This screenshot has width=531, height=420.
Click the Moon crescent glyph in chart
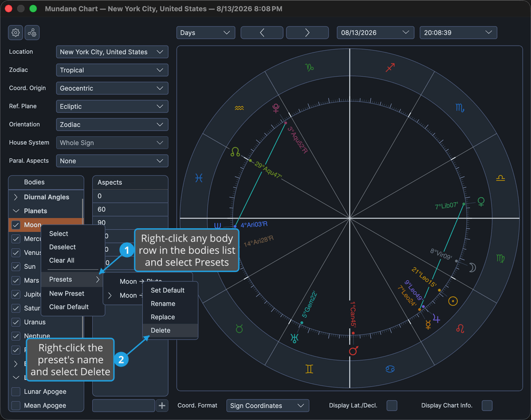tap(472, 268)
